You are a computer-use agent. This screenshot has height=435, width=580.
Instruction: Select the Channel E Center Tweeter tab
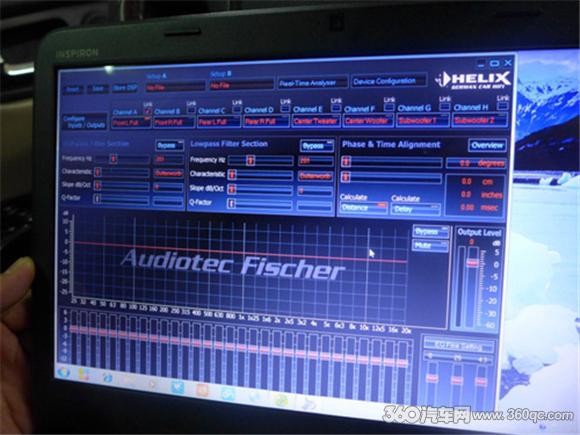pyautogui.click(x=316, y=121)
